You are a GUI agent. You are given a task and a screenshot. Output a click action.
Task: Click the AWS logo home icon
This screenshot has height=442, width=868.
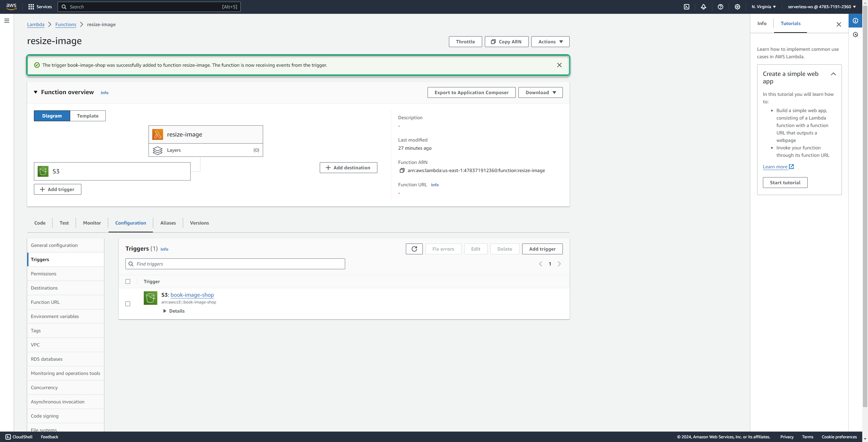[11, 7]
